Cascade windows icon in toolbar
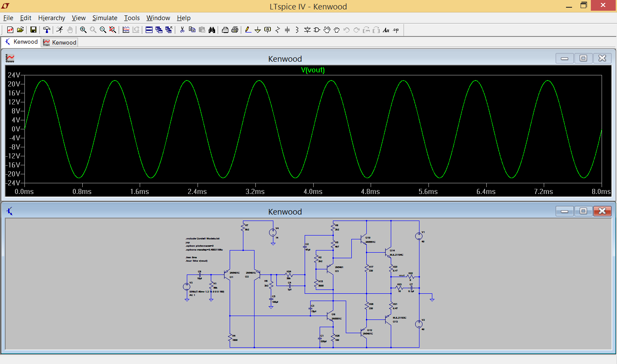This screenshot has width=617, height=364. click(x=159, y=30)
